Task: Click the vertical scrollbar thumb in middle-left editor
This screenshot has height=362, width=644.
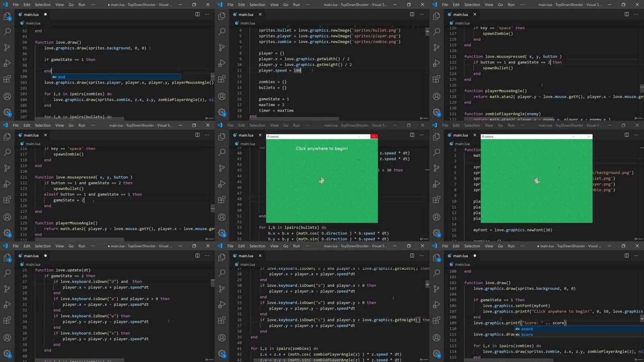Action: [213, 208]
